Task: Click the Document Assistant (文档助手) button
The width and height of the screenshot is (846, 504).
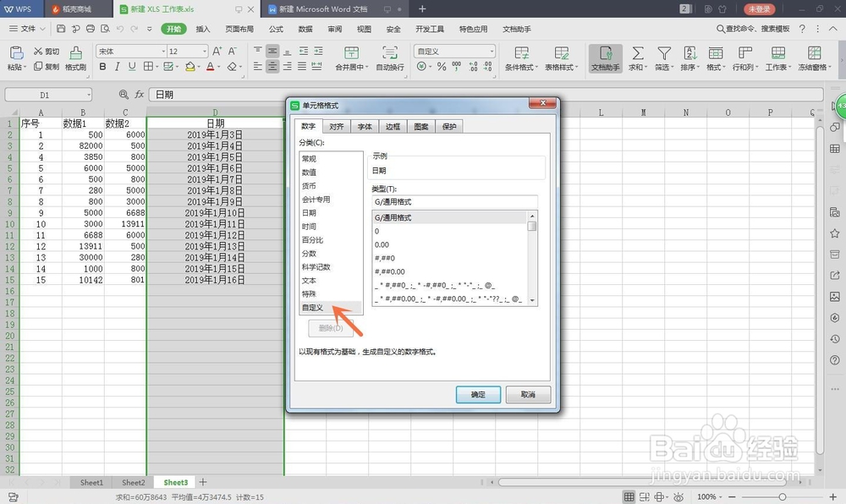Action: pos(606,58)
